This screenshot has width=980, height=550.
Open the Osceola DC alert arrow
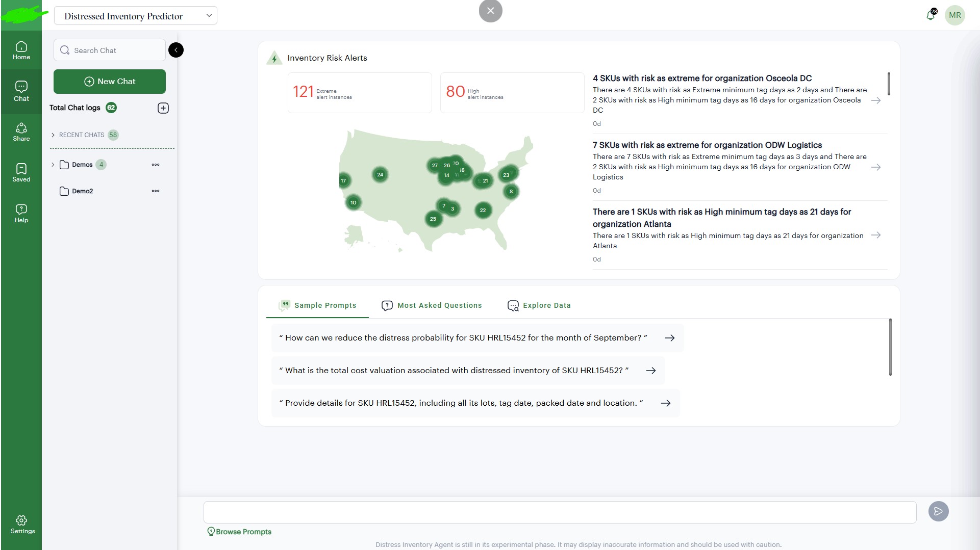coord(876,100)
